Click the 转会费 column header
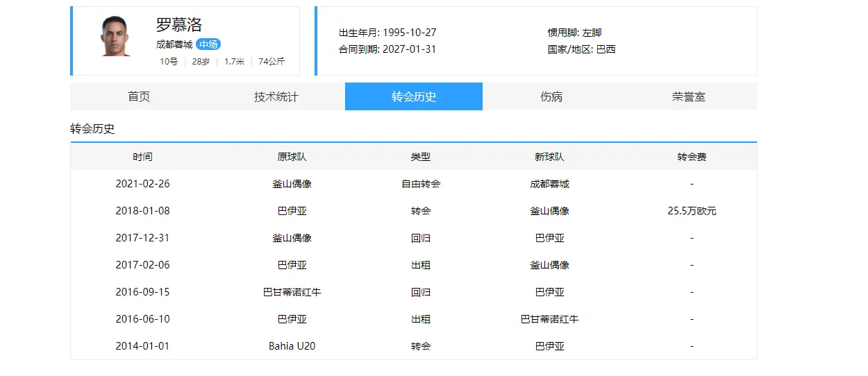This screenshot has width=868, height=376. pyautogui.click(x=692, y=157)
